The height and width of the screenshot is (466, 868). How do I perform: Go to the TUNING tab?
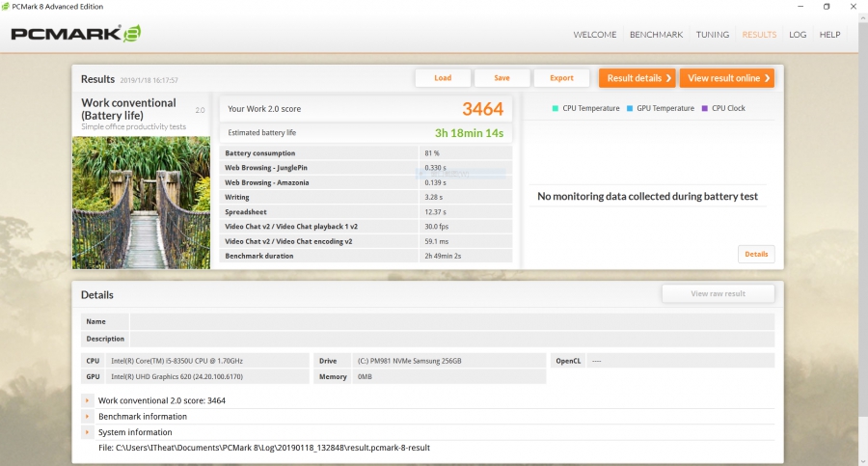point(713,35)
